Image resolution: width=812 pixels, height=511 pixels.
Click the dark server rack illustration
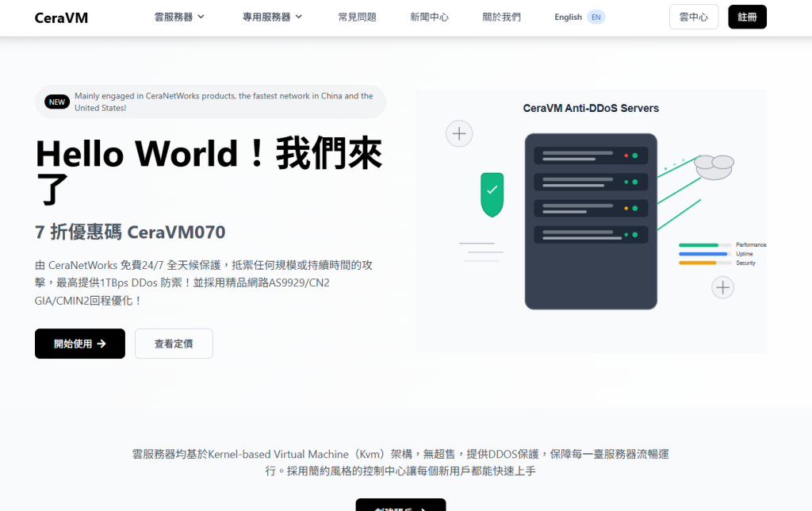591,221
